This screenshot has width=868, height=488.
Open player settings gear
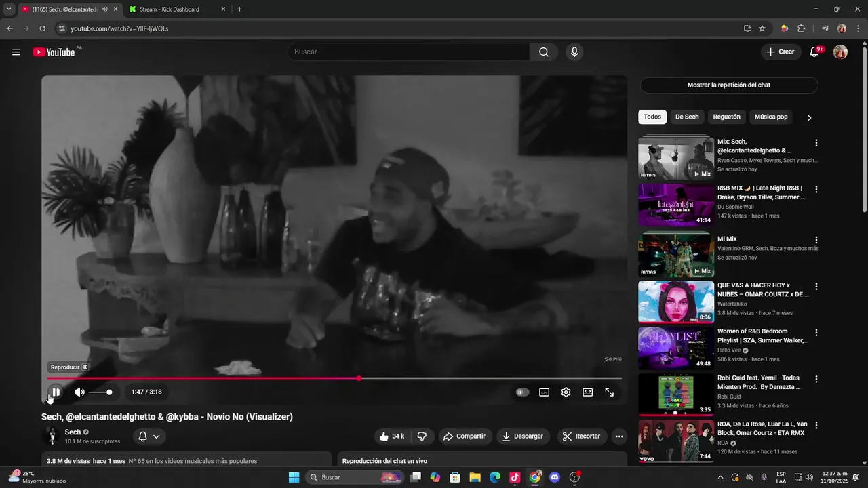pyautogui.click(x=566, y=392)
